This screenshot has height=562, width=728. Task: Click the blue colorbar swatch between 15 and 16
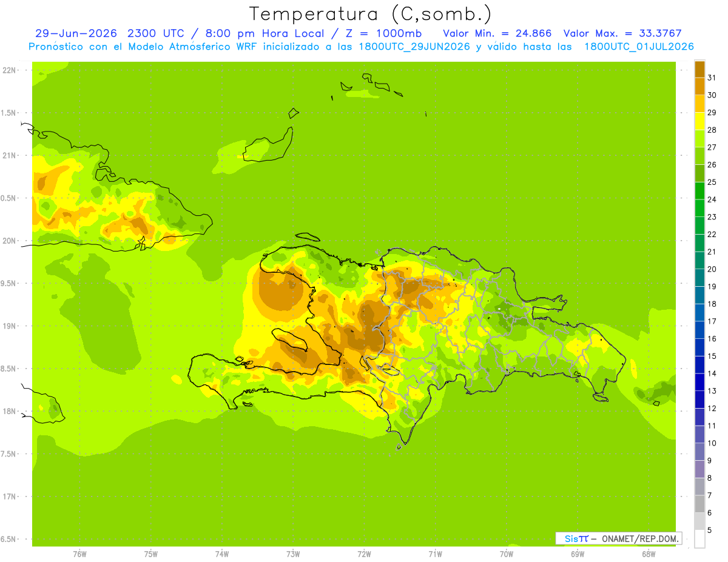[x=699, y=347]
